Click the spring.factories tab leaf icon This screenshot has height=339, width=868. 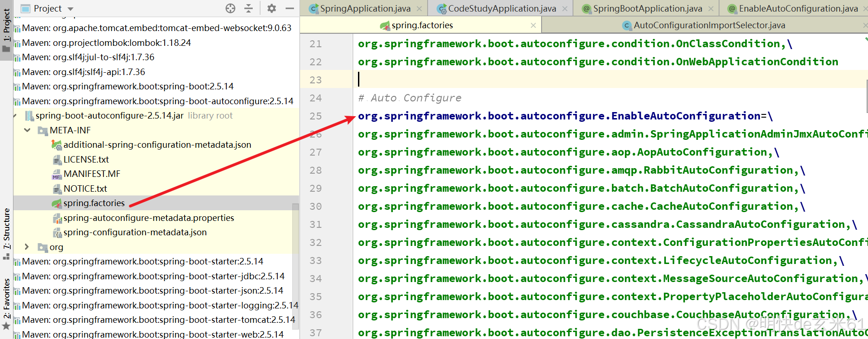[x=385, y=26]
